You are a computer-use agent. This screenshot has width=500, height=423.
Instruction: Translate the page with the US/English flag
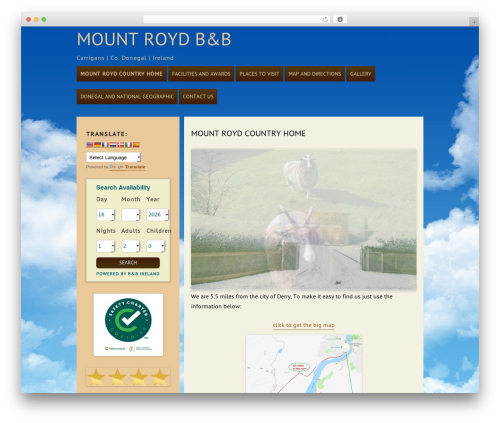click(x=90, y=145)
